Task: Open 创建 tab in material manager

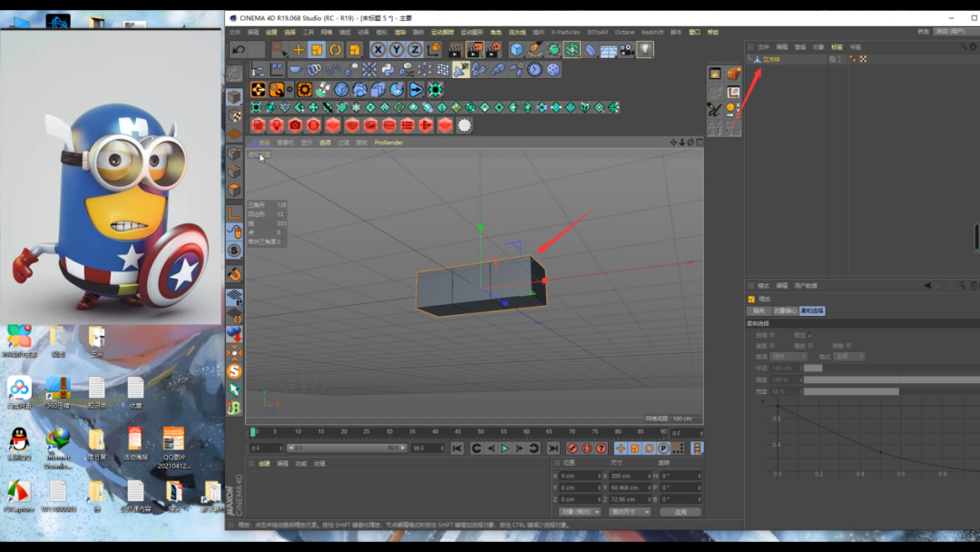Action: (264, 464)
